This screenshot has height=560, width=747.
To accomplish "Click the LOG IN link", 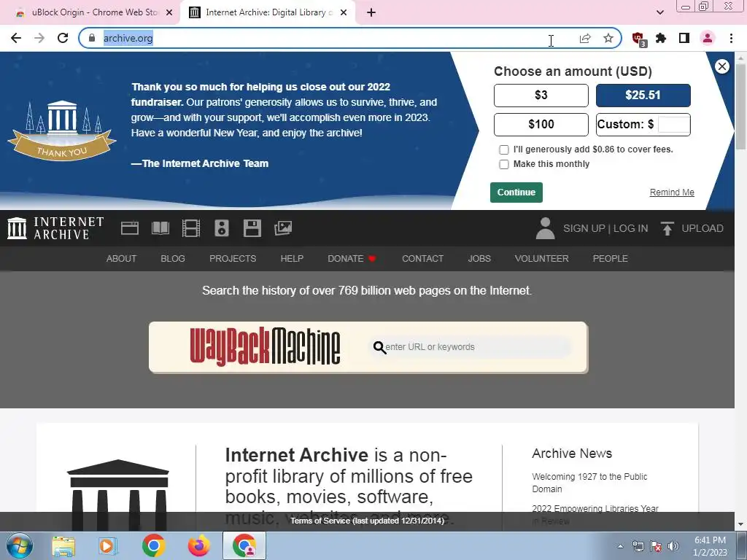I will (x=630, y=228).
